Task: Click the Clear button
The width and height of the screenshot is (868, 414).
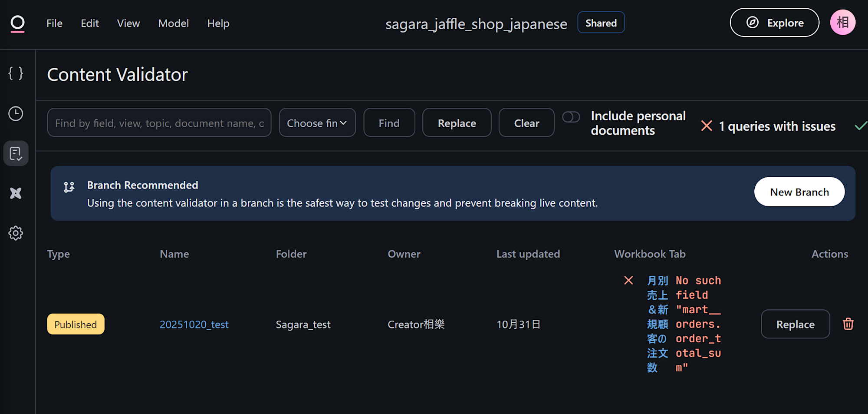Action: click(526, 123)
